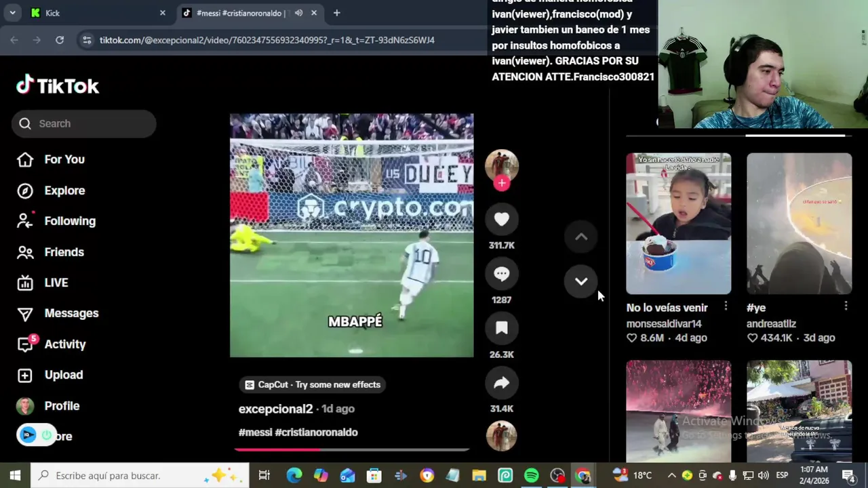Like the video with the heart icon
868x488 pixels.
tap(502, 219)
